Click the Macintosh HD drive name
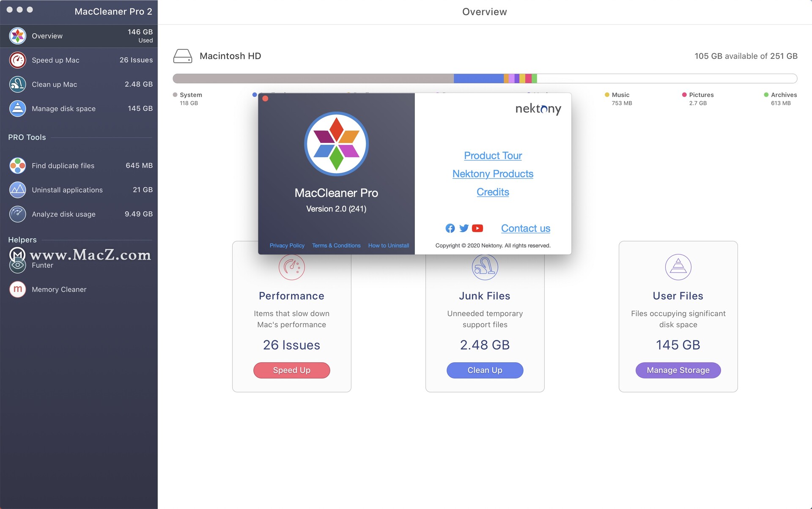Viewport: 812px width, 509px height. click(230, 56)
